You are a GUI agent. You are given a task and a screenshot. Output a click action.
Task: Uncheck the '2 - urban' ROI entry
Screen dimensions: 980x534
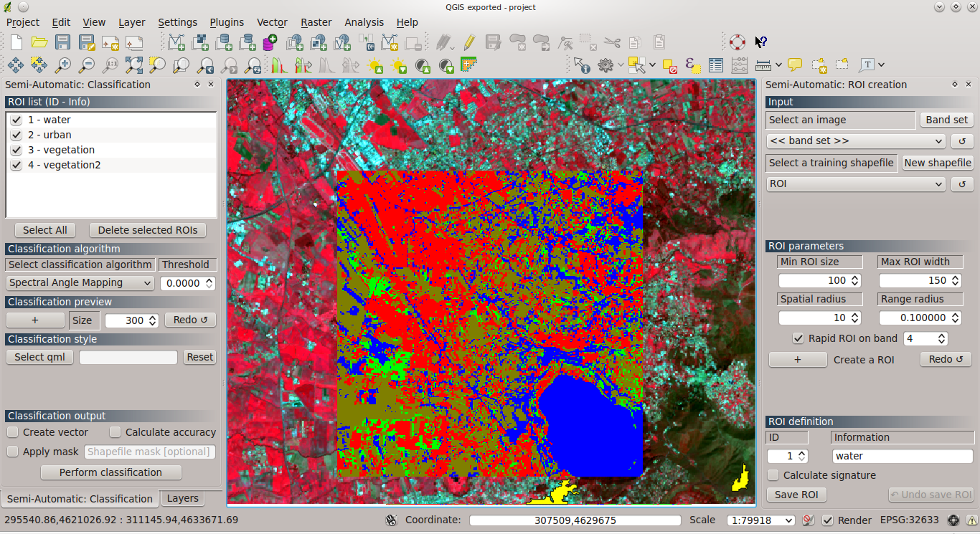[x=16, y=135]
